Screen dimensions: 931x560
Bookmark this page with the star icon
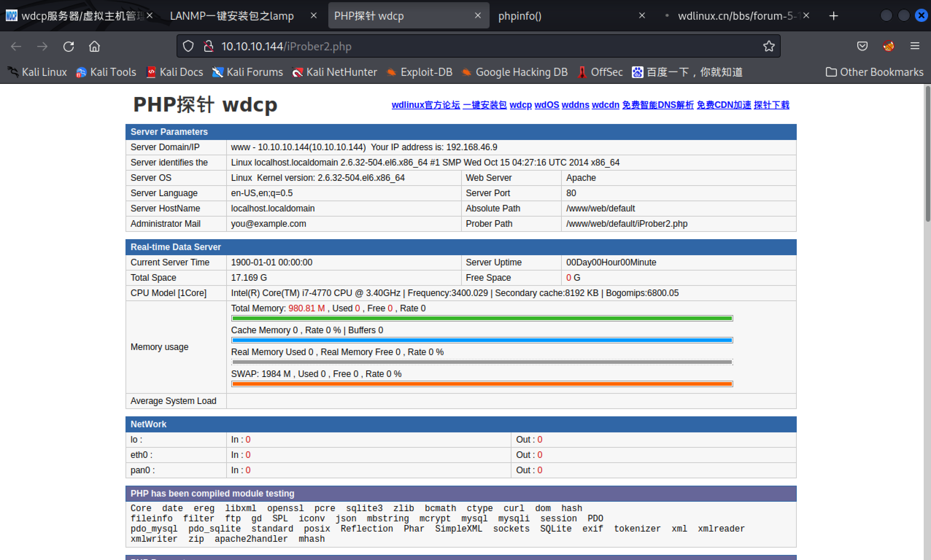coord(768,46)
